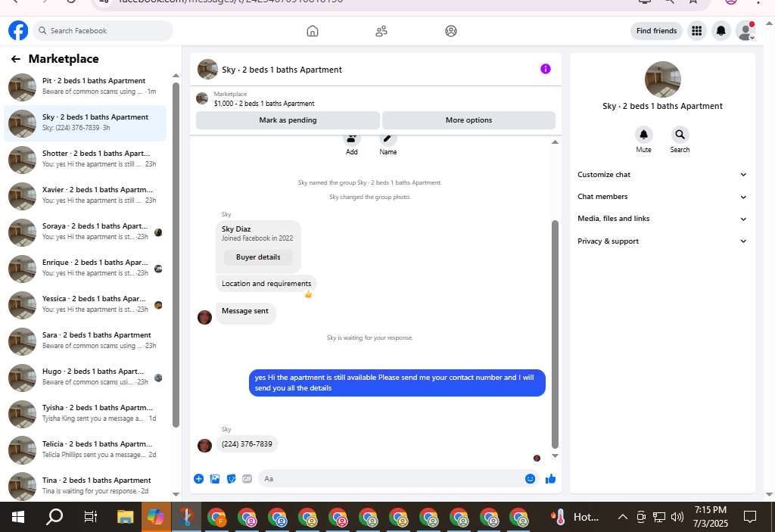Focus the Search Facebook field
Image resolution: width=775 pixels, height=532 pixels.
coord(103,31)
